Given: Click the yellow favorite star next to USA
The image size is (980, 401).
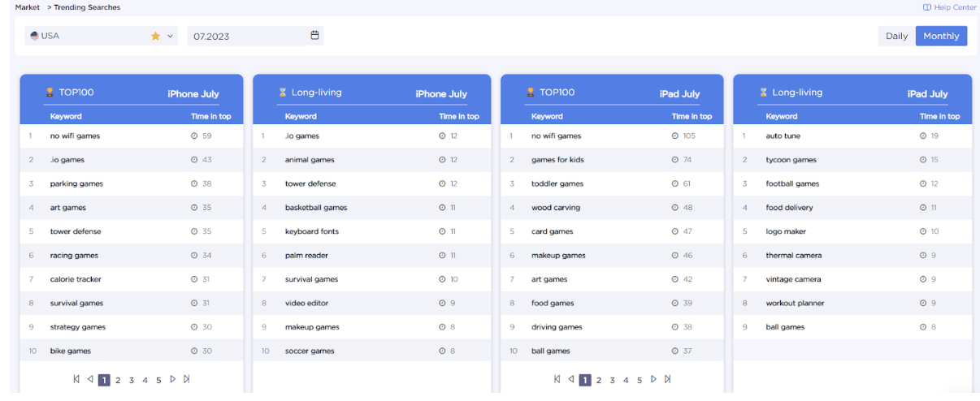Looking at the screenshot, I should tap(155, 36).
